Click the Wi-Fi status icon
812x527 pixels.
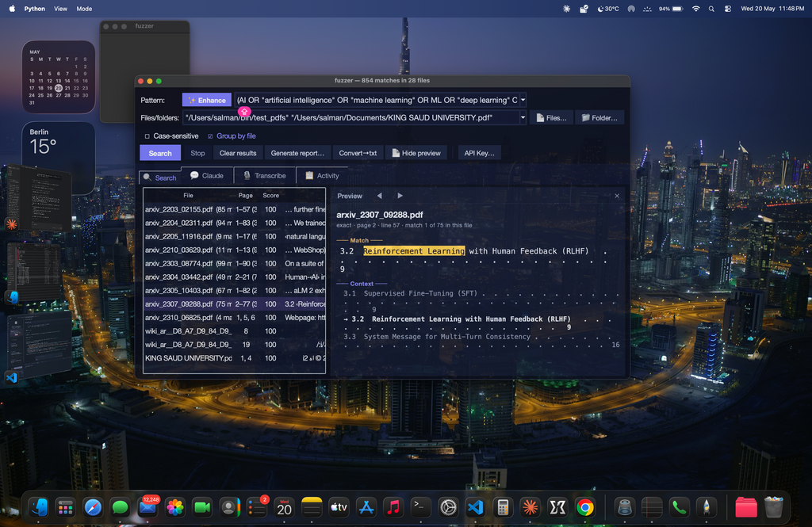pos(696,9)
